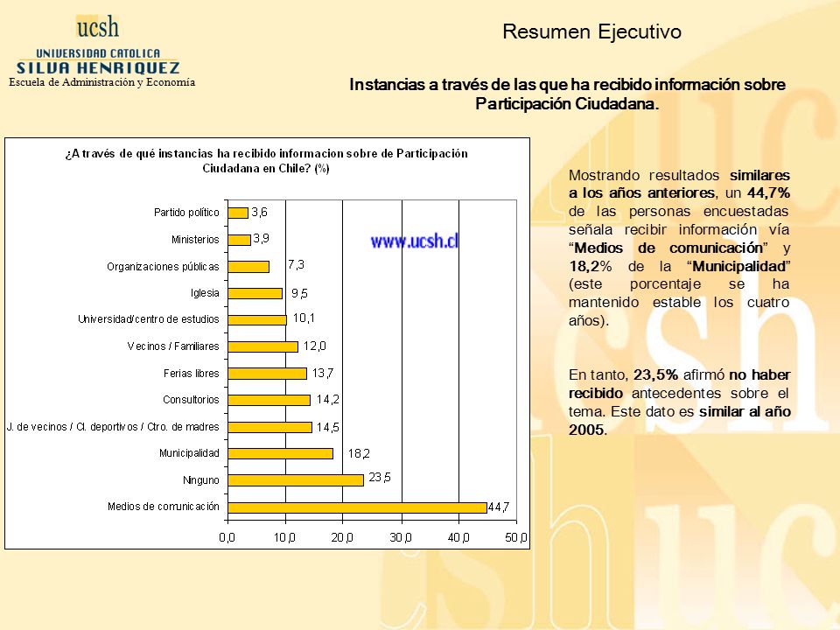Viewport: 840px width, 630px height.
Task: Click the chart title question text
Action: coord(266,161)
